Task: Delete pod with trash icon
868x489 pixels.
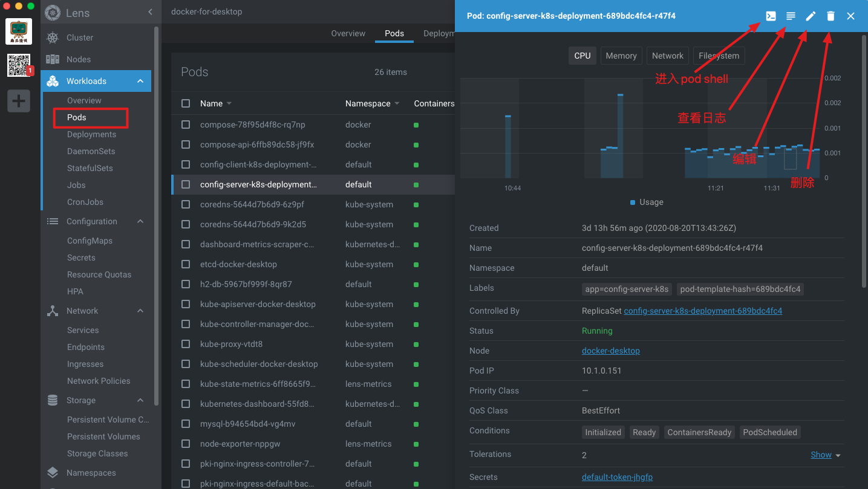Action: pos(830,16)
